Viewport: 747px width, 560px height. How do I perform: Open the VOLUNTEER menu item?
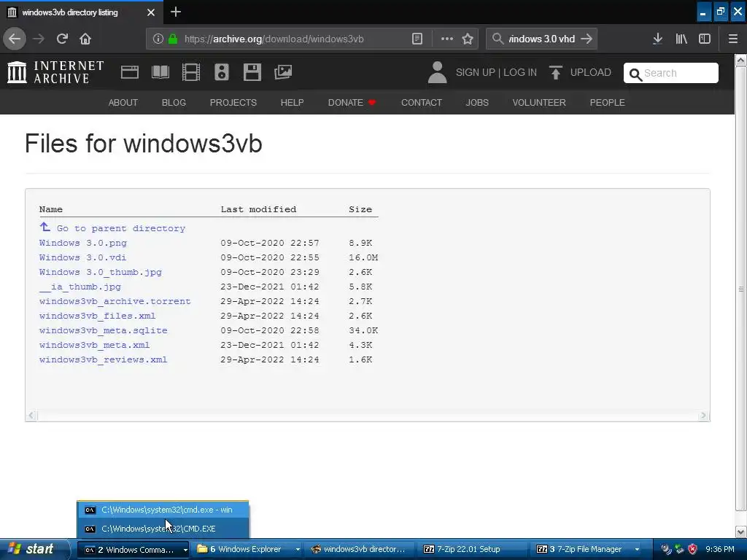[539, 102]
